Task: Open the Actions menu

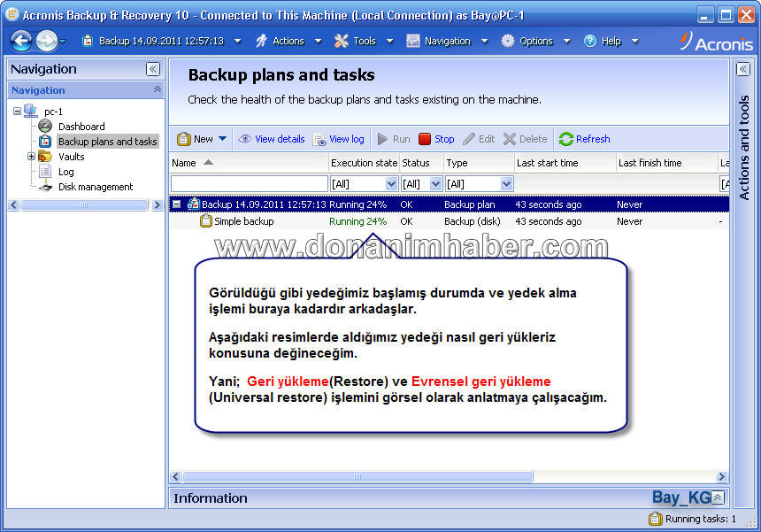Action: click(288, 41)
